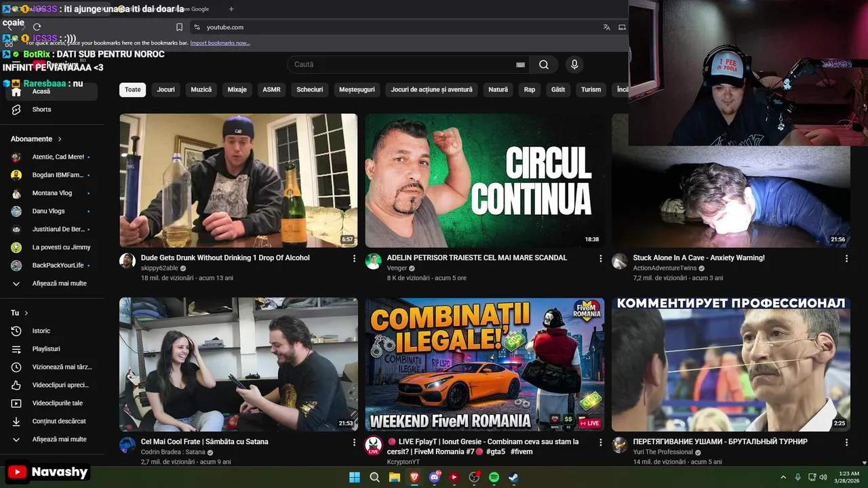This screenshot has height=488, width=868.
Task: Select the Gătit filter chip
Action: 558,89
